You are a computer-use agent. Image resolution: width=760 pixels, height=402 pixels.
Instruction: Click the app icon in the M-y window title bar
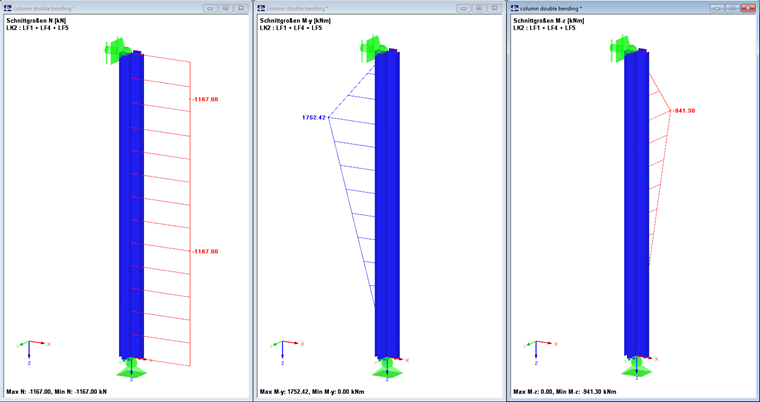261,8
